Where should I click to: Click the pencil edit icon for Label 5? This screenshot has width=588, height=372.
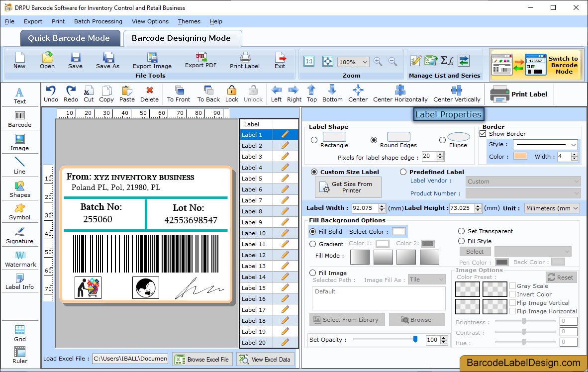click(x=285, y=178)
